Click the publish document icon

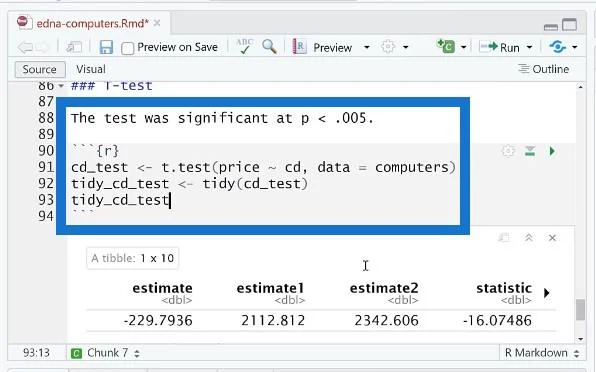pos(557,47)
